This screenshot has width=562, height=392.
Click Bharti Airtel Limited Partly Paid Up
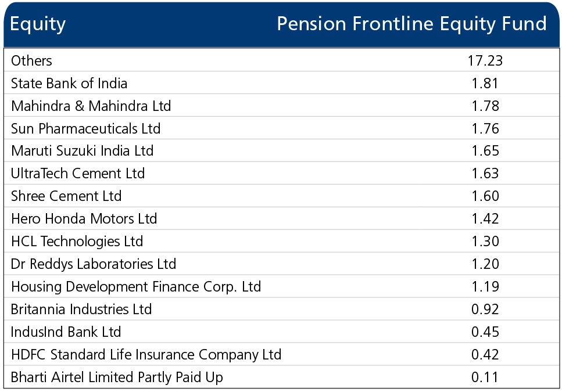[117, 377]
